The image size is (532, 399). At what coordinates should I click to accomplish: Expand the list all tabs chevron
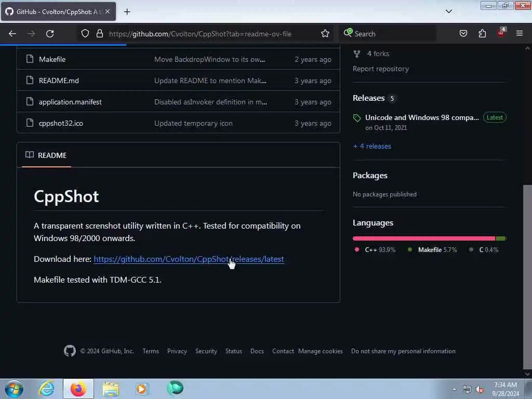(x=449, y=11)
